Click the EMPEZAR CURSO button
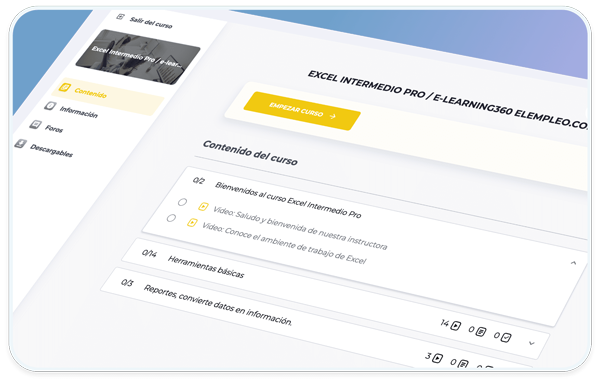This screenshot has height=383, width=600. pyautogui.click(x=302, y=111)
